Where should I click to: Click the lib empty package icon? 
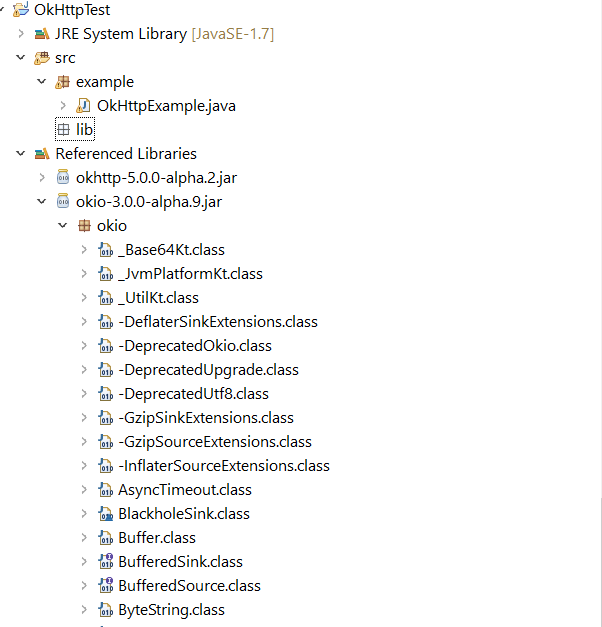pos(63,130)
